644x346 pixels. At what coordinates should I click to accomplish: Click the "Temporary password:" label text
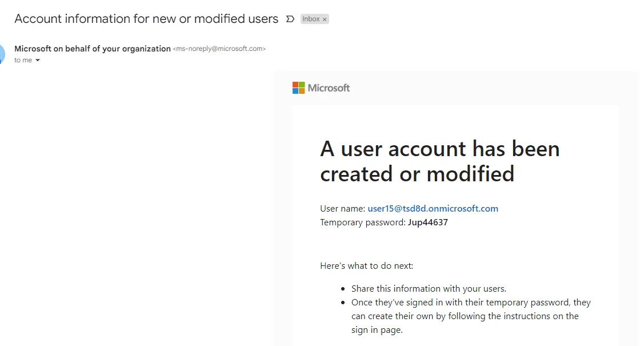pos(363,222)
